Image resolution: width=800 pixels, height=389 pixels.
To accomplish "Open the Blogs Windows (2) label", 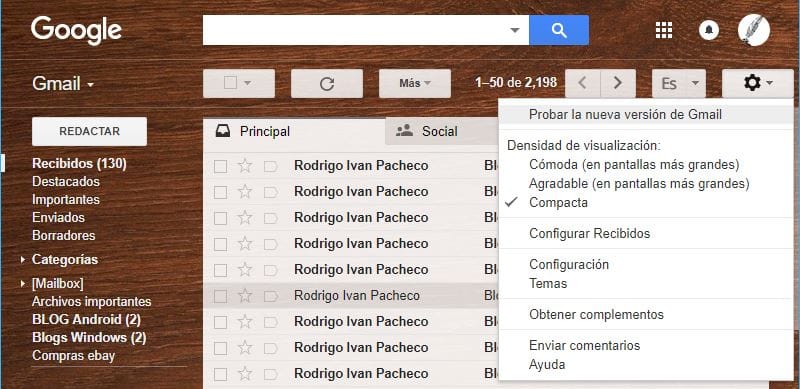I will coord(89,337).
